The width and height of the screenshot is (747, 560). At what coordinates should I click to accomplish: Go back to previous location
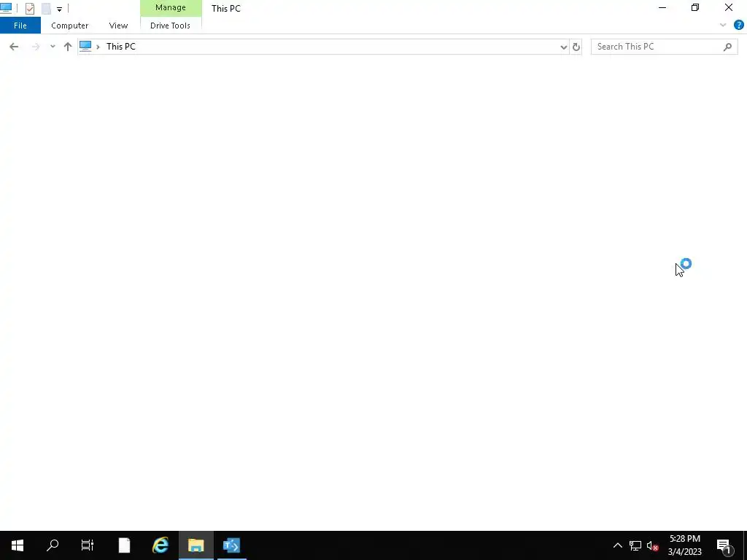coord(14,46)
